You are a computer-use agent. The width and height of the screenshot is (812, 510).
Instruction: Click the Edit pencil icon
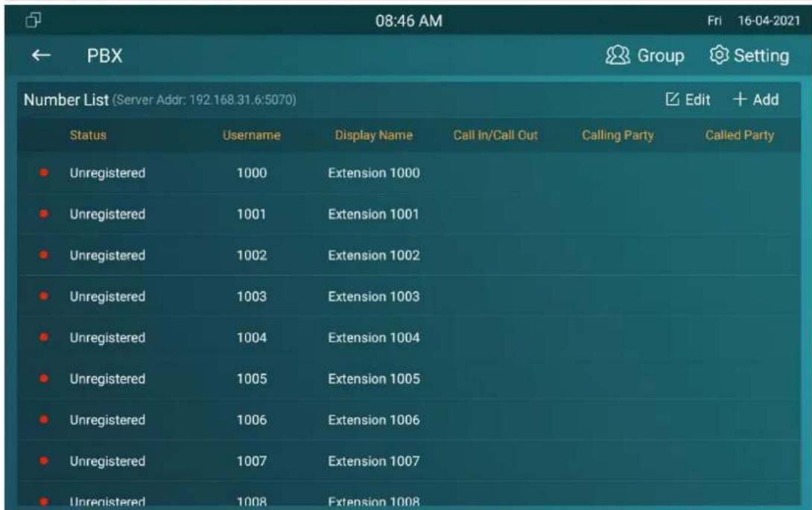672,99
